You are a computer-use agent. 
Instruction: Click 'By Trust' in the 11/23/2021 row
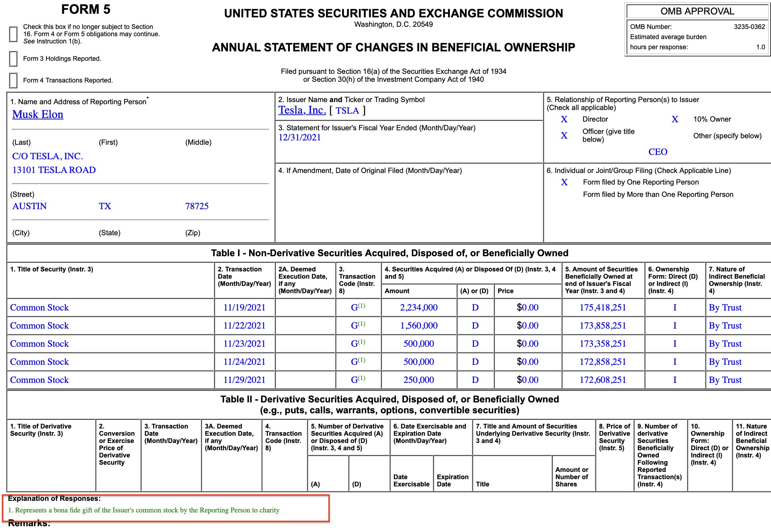tap(725, 344)
